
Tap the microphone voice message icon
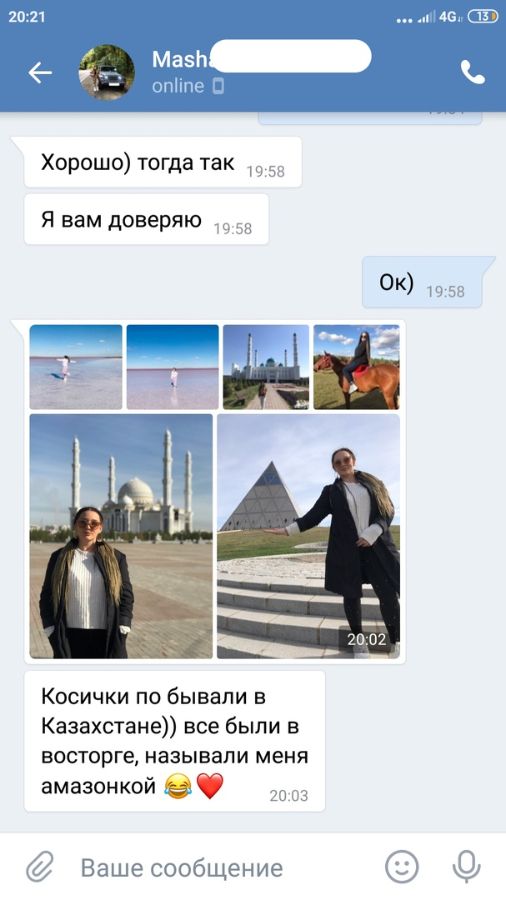[466, 867]
